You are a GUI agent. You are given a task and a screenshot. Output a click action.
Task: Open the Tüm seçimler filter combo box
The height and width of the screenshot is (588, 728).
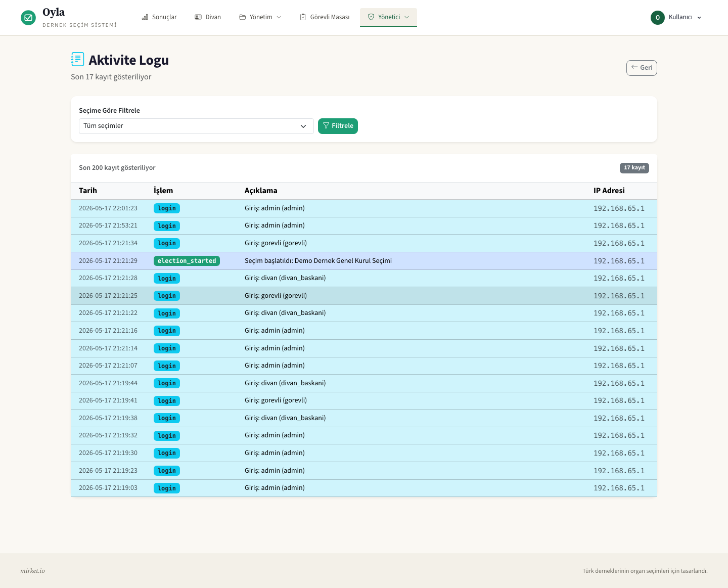click(196, 126)
